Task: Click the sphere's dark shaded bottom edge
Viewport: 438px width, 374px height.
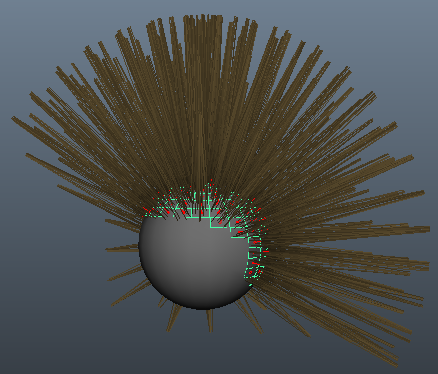Action: 200,304
